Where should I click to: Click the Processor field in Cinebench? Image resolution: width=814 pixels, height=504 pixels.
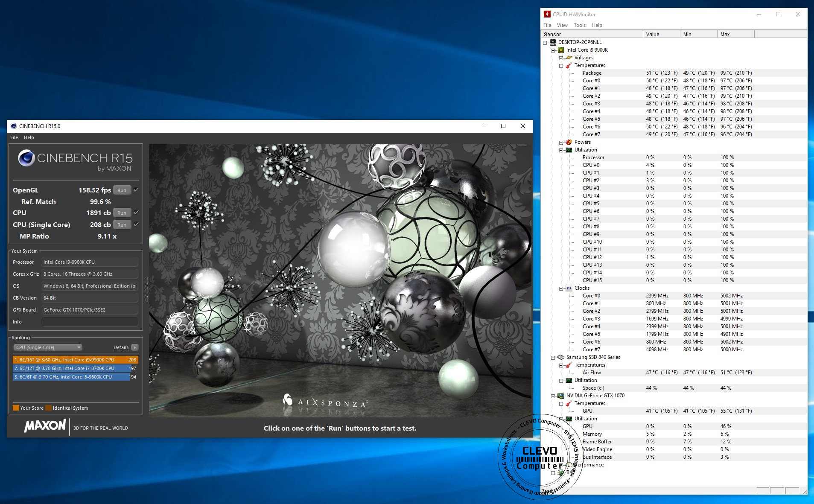tap(90, 262)
